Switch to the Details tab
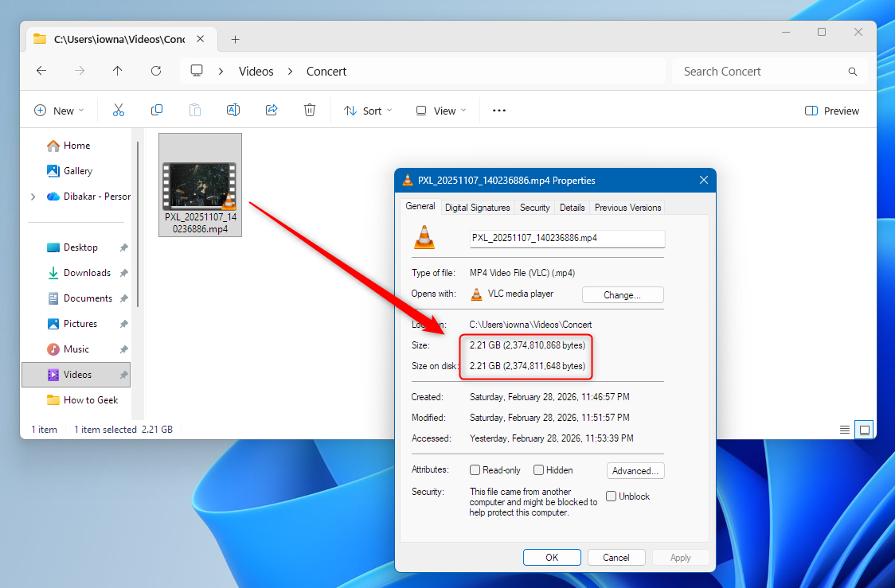 coord(572,208)
